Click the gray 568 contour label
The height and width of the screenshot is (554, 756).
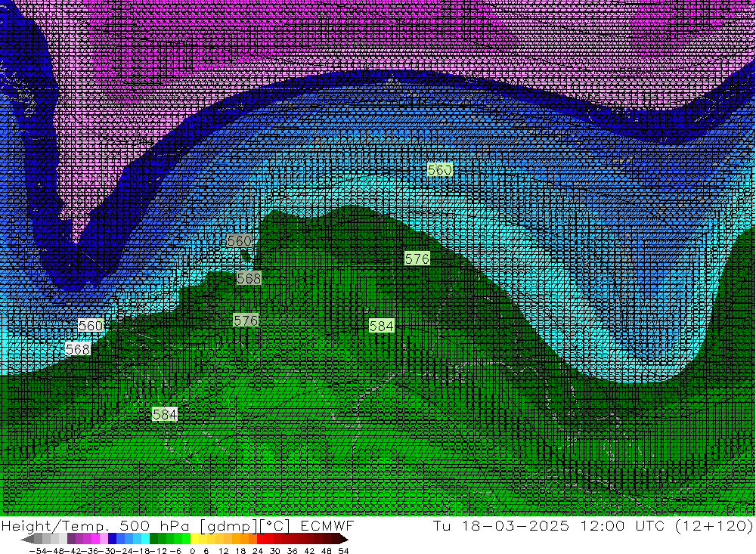[x=249, y=278]
